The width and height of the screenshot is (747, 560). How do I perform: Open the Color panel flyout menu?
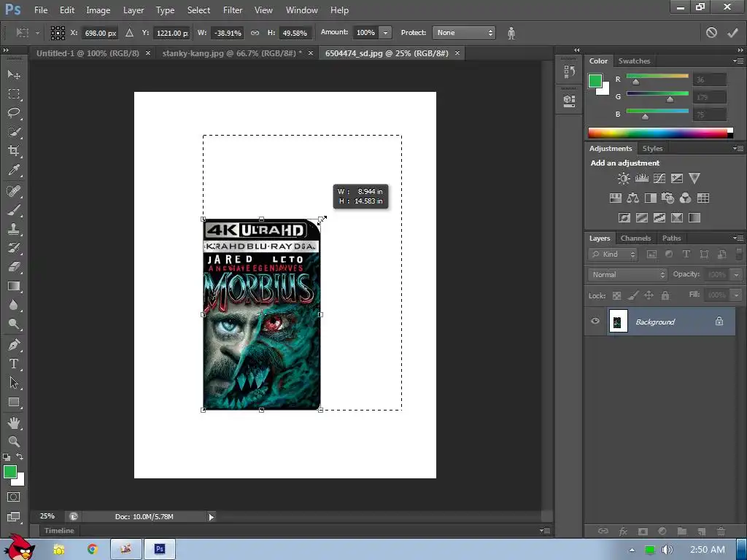pyautogui.click(x=738, y=61)
